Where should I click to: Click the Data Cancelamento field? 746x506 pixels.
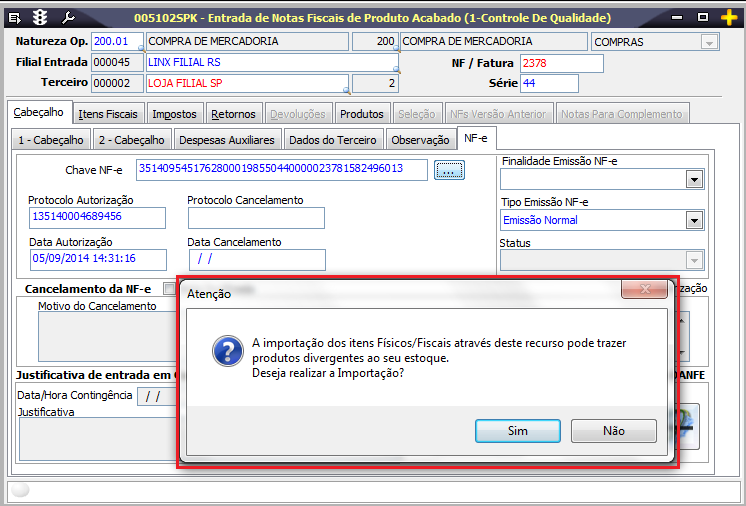tap(257, 260)
